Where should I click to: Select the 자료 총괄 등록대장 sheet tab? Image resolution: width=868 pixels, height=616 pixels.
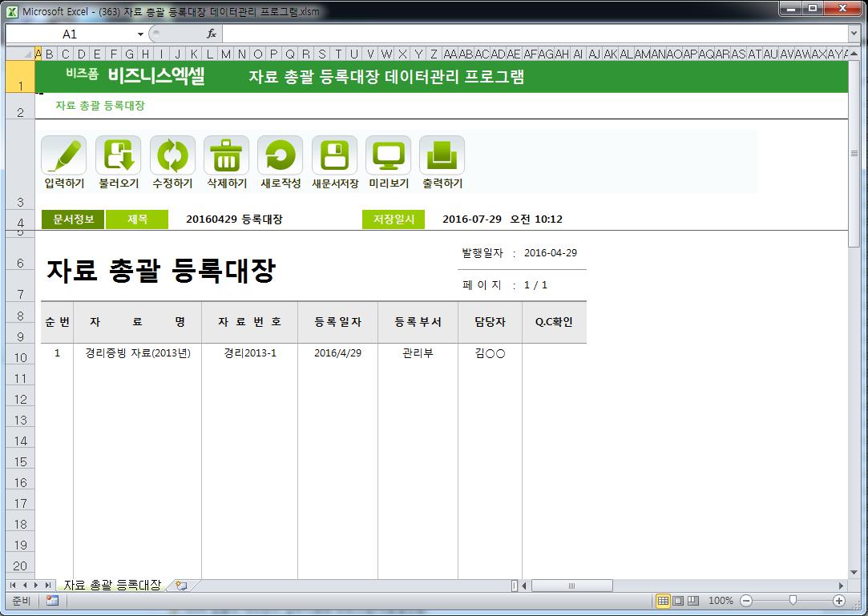pyautogui.click(x=111, y=586)
